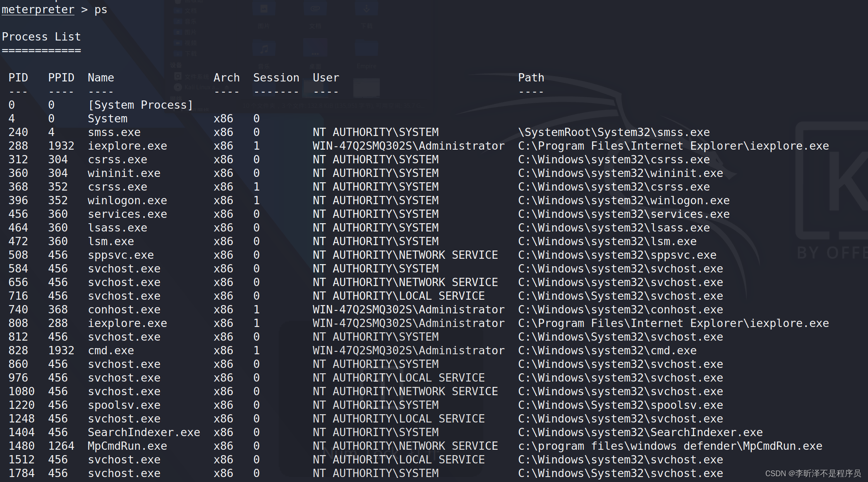Click the underlined meterpreter prompt text

coord(38,10)
